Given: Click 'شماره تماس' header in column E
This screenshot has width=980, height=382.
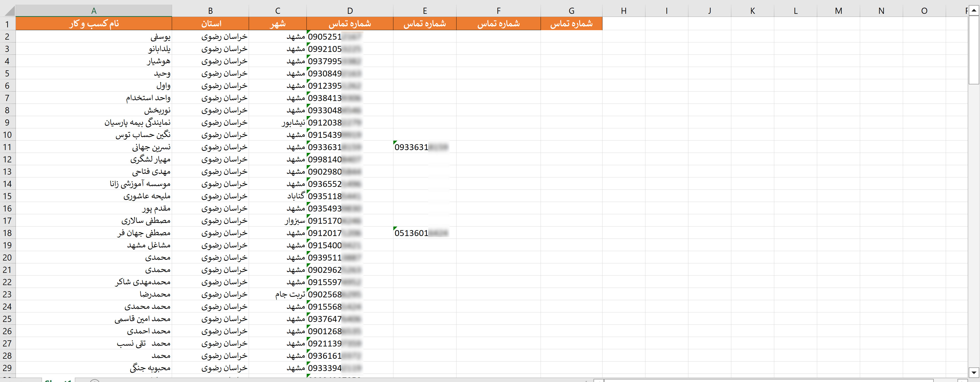Looking at the screenshot, I should pos(425,24).
